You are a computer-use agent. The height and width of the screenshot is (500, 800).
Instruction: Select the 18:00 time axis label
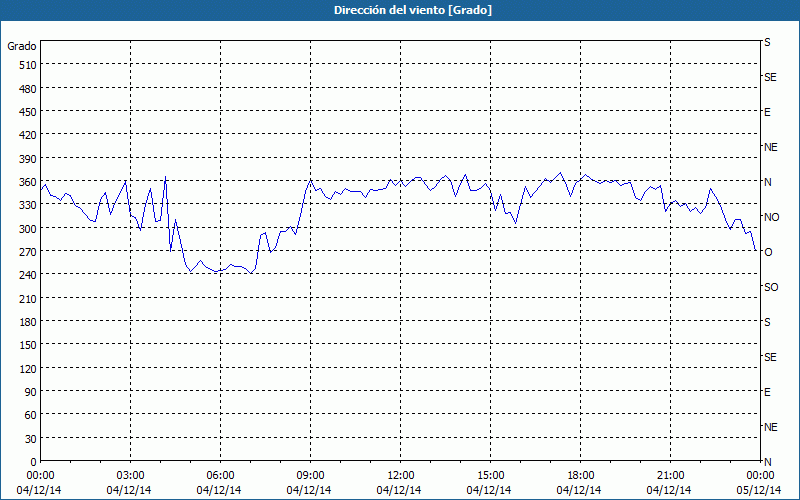tap(581, 476)
